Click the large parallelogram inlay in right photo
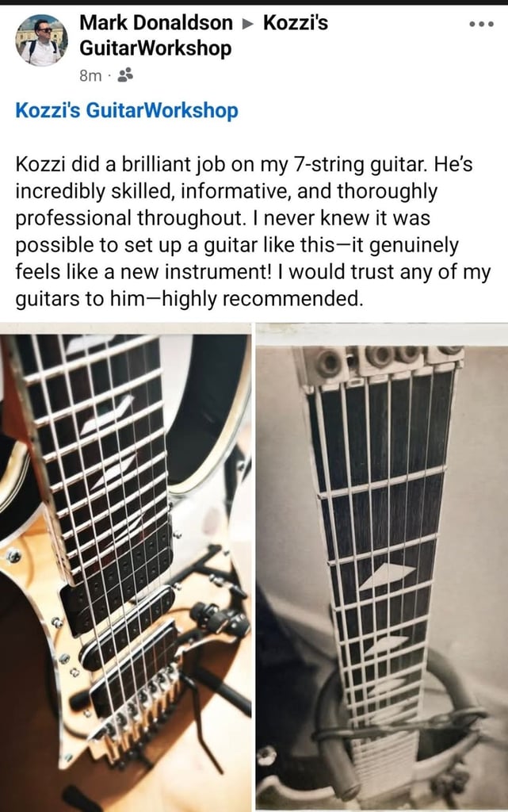This screenshot has width=508, height=812. 387,576
